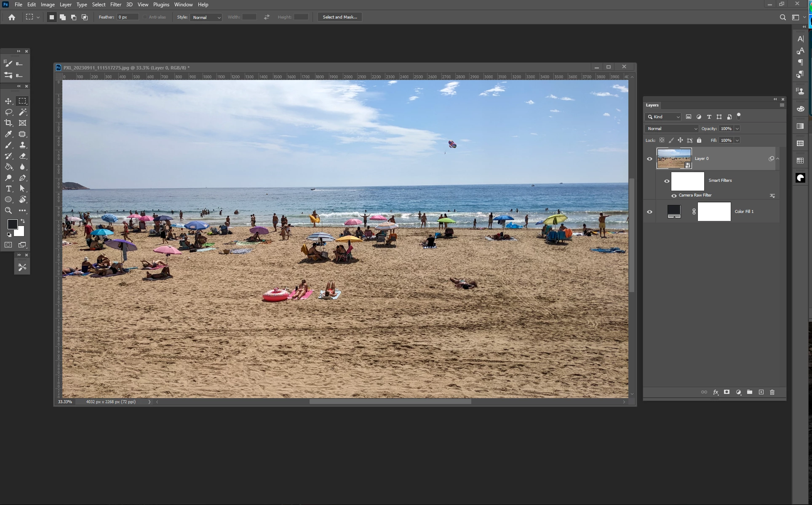Choose the Eyedropper tool

point(8,134)
